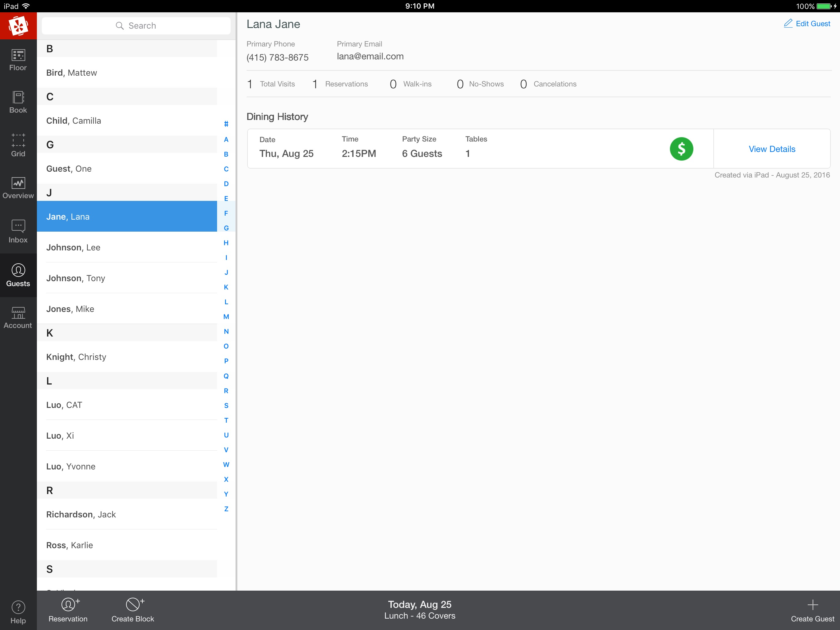
Task: Jump to letter D in index
Action: pos(226,184)
